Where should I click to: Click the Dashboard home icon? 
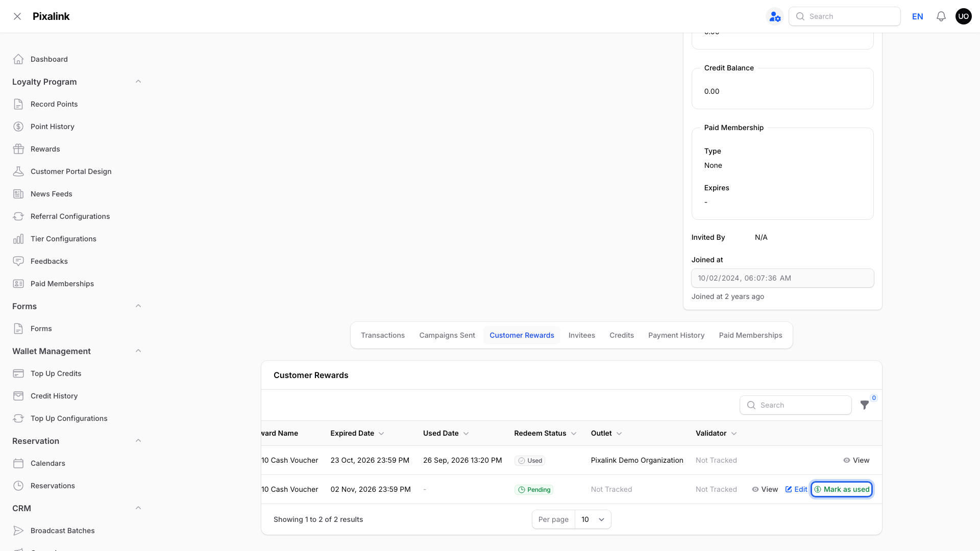[x=18, y=59]
